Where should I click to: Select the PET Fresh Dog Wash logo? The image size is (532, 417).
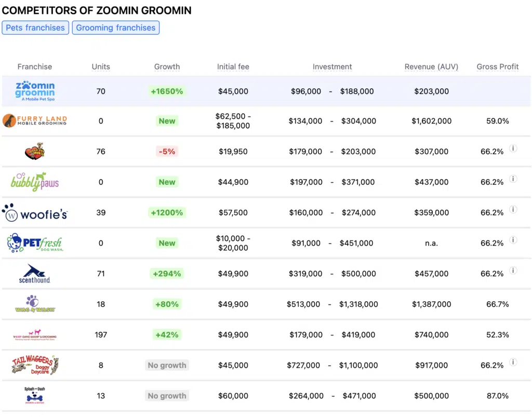pos(34,243)
